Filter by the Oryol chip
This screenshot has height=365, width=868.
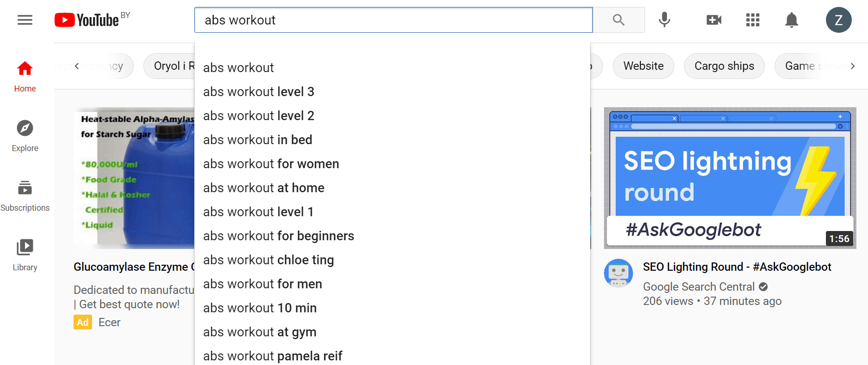click(169, 66)
